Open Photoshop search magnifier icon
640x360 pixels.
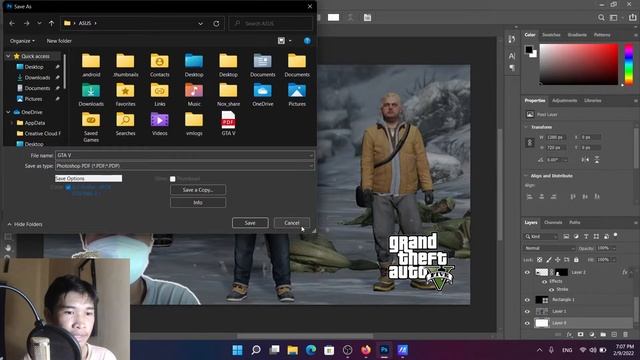click(x=601, y=18)
